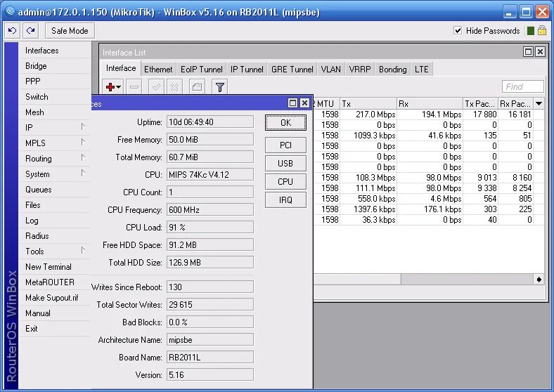Click the Redo arrow icon

click(x=31, y=31)
